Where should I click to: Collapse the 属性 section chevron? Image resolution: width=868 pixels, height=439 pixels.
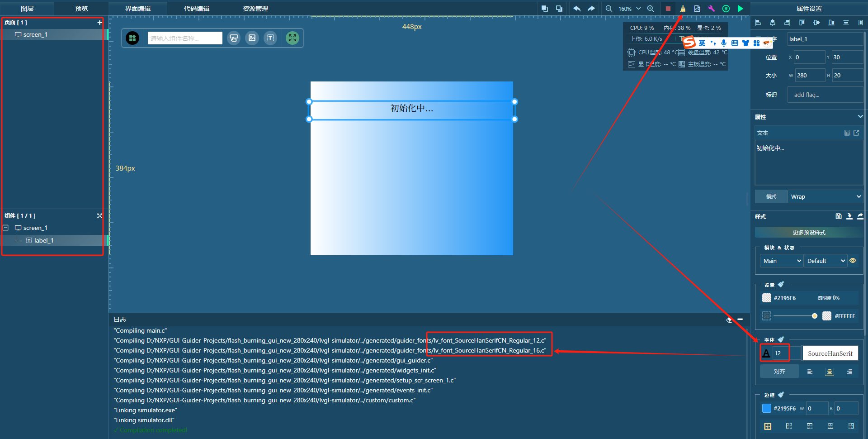(860, 117)
